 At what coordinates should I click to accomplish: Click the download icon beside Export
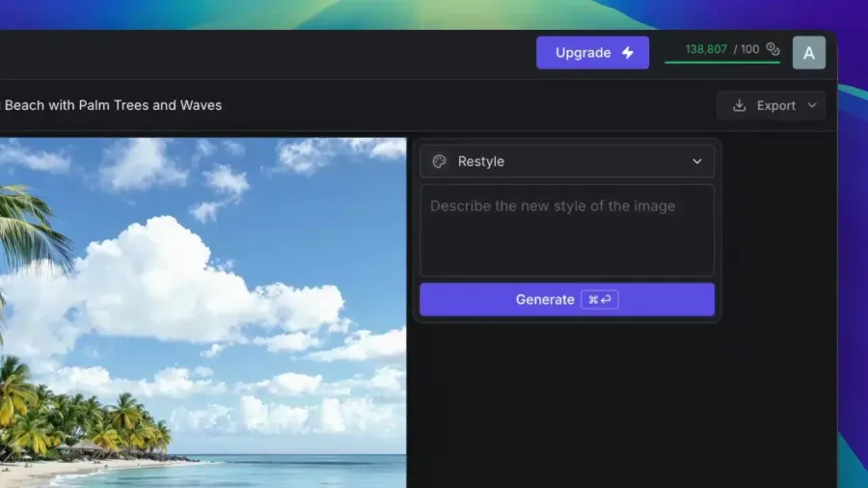pos(740,106)
